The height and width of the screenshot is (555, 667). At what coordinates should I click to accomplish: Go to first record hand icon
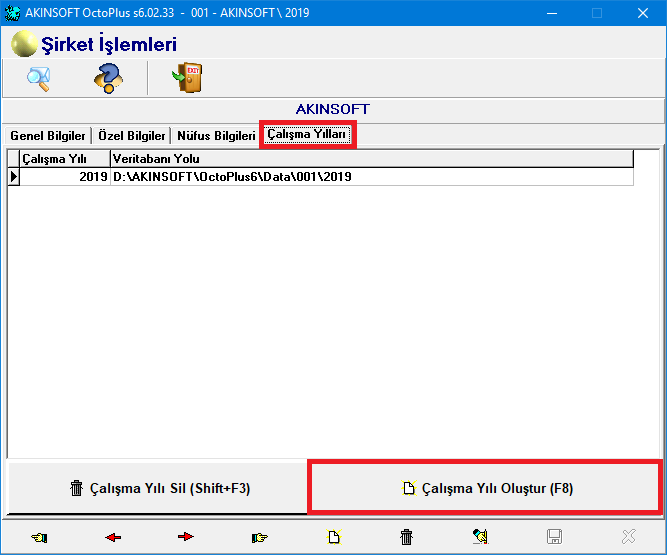pyautogui.click(x=39, y=537)
